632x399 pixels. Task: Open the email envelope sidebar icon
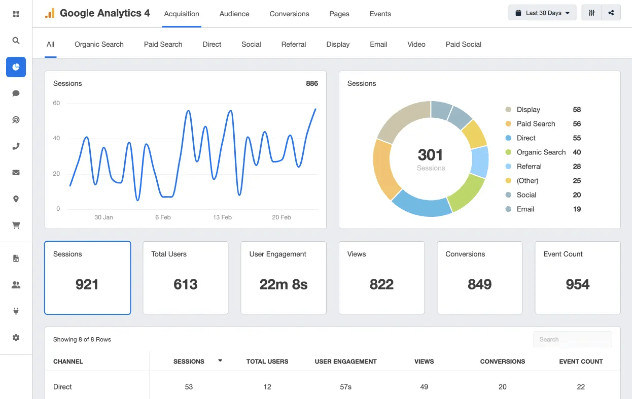pos(16,172)
